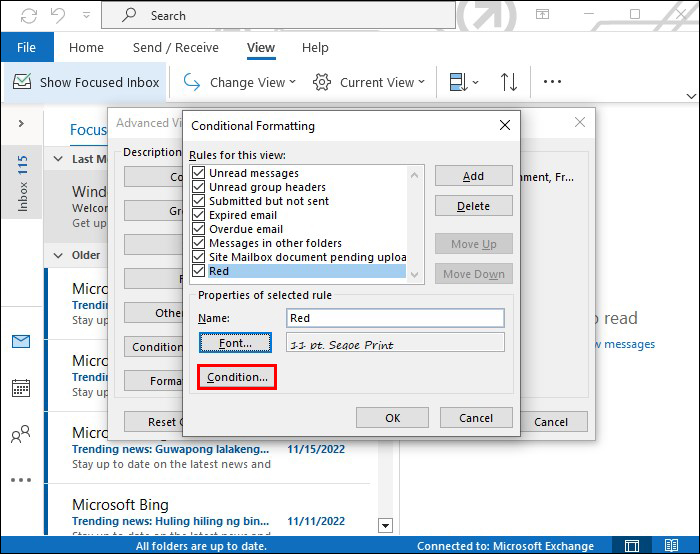700x554 pixels.
Task: Open the message preview layout dropdown arrow
Action: (475, 82)
